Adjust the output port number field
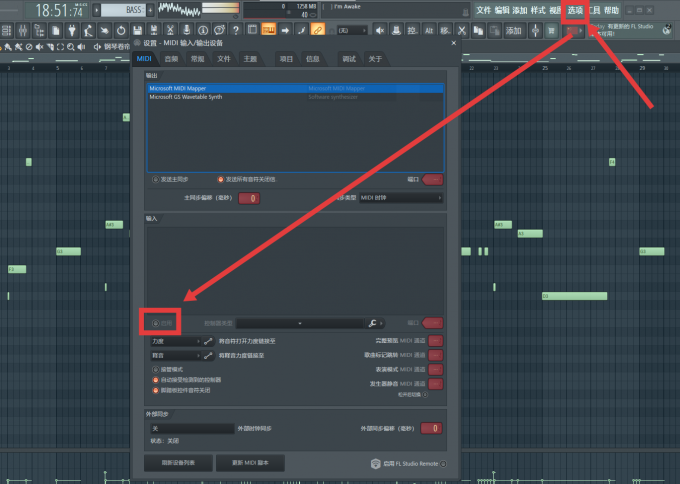The width and height of the screenshot is (680, 484). click(432, 180)
